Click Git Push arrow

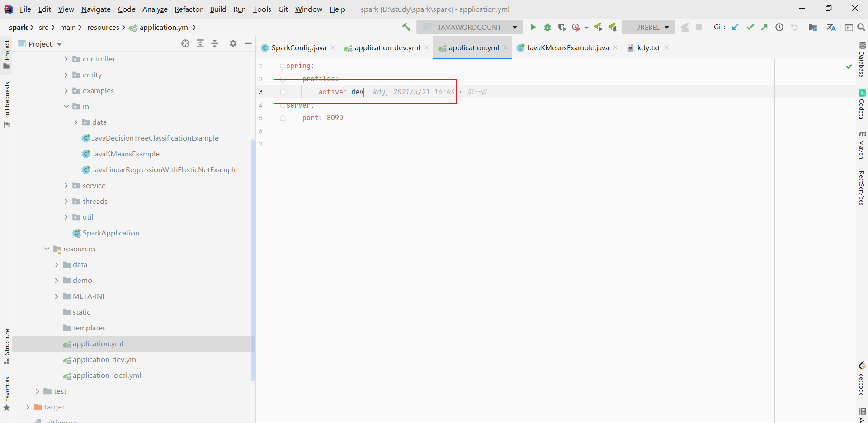coord(764,27)
